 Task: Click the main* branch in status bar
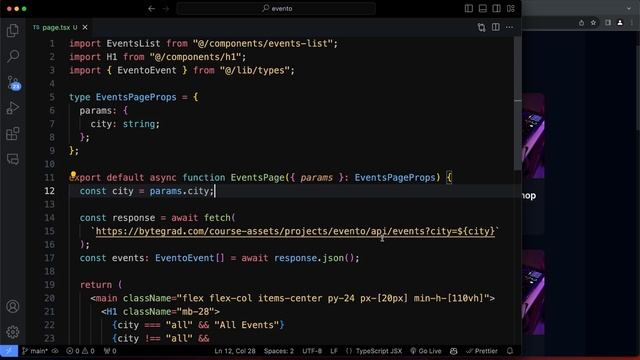coord(35,351)
